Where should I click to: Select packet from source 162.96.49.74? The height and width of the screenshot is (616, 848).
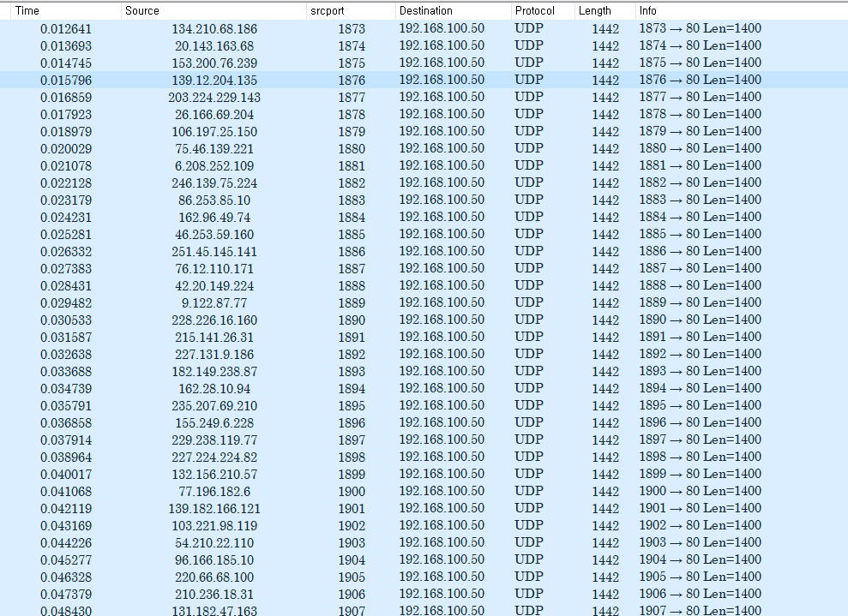424,218
